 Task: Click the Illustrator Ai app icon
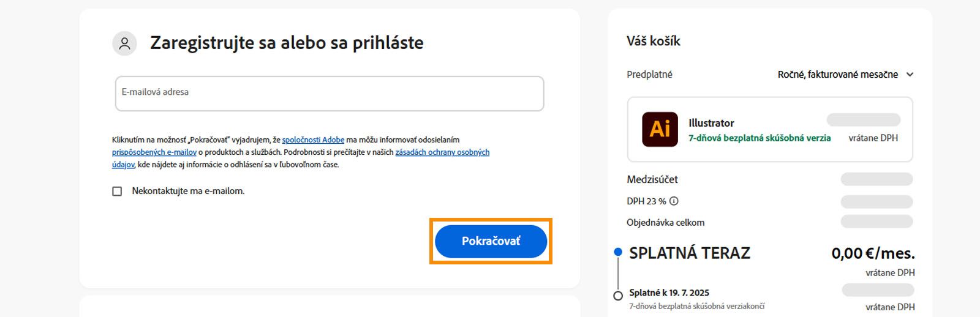point(660,129)
